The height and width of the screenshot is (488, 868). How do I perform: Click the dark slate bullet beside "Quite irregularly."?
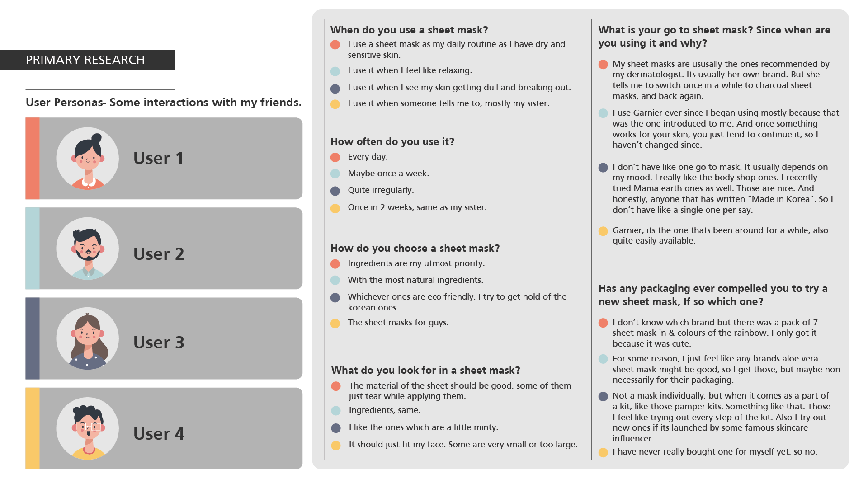pyautogui.click(x=335, y=191)
